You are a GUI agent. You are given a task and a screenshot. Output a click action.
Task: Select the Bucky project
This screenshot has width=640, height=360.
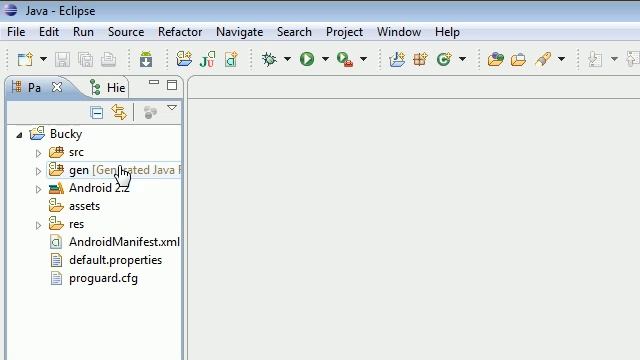click(56, 134)
